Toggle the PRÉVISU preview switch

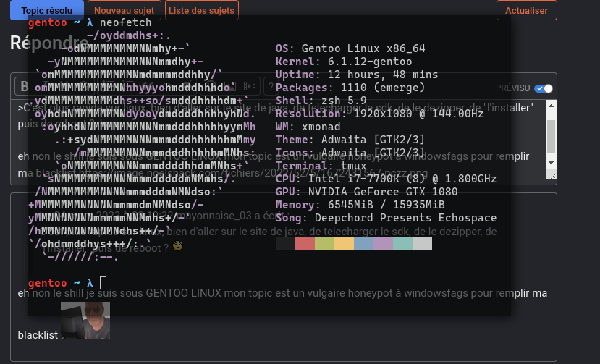point(544,88)
